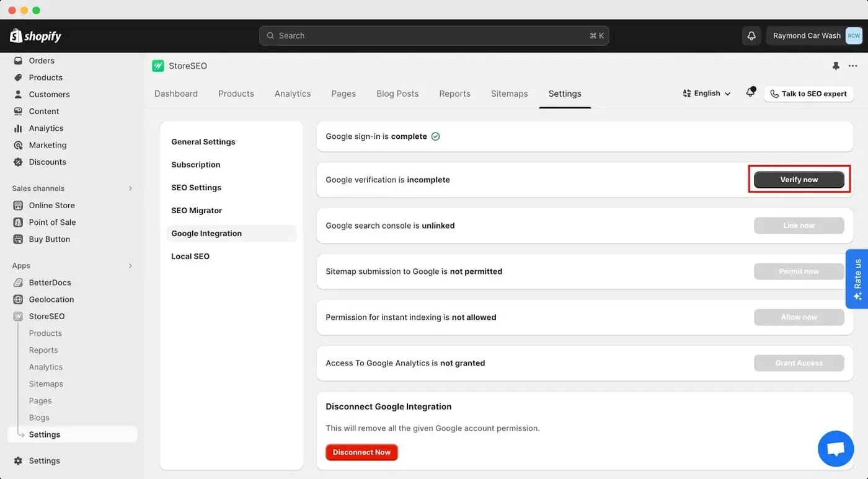Click the BetterDocs app icon
Screen dimensions: 868x479
18,283
